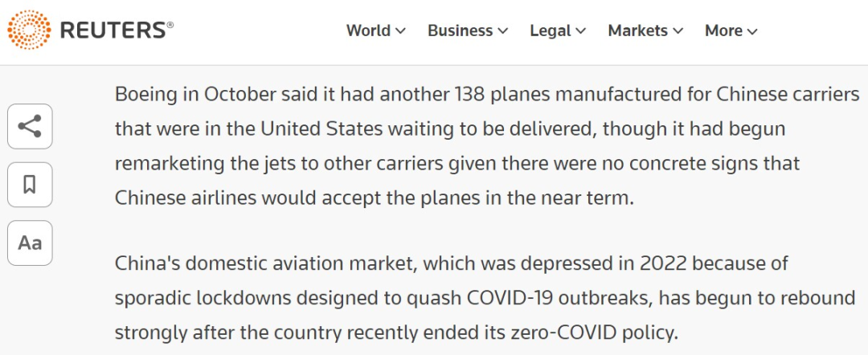
Task: Open the Aa text size control
Action: point(30,243)
